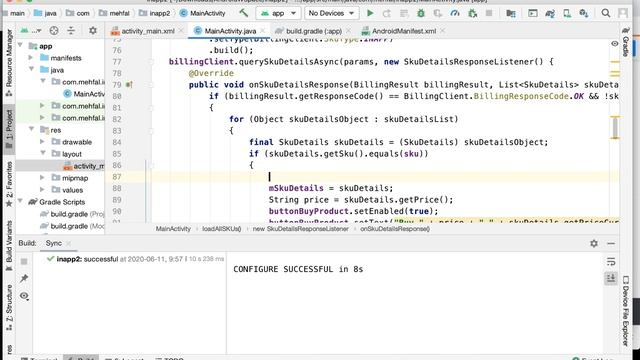
Task: Open the SDK Manager icon
Action: 584,13
